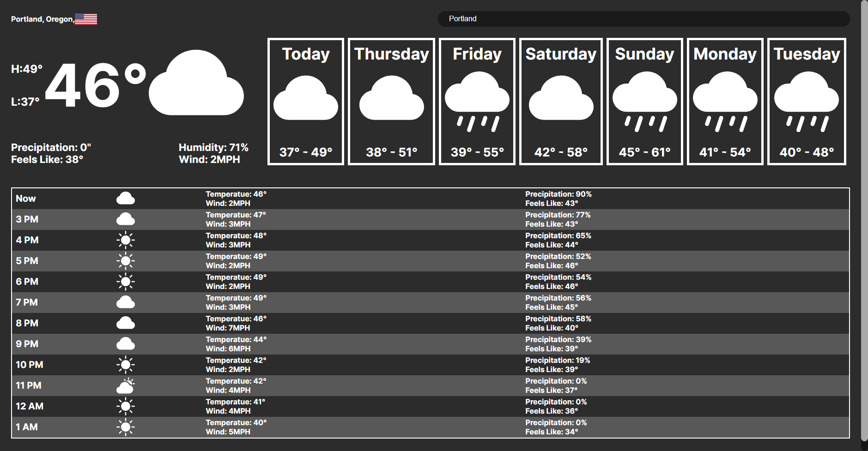Click the cloud icon in the Now row
868x451 pixels.
[126, 198]
